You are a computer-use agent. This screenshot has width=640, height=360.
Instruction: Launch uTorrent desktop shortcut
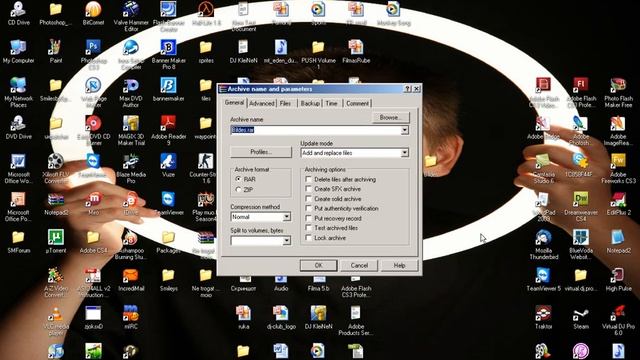tap(56, 241)
